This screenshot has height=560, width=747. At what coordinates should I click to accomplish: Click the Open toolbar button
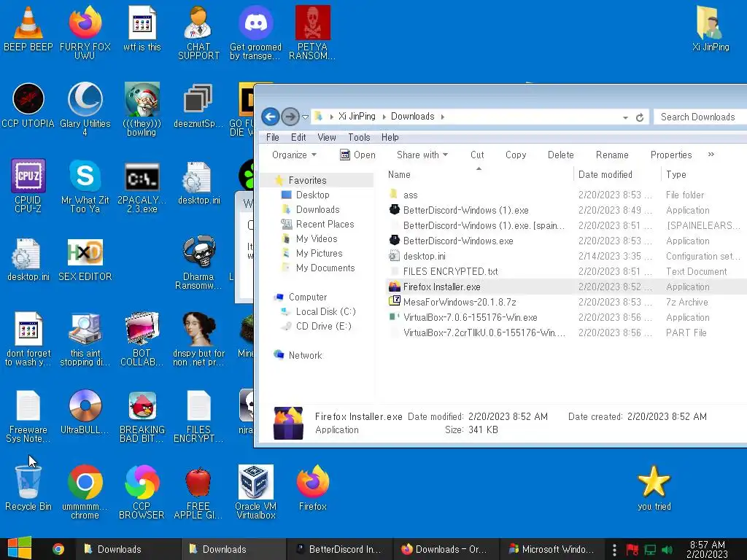point(357,155)
